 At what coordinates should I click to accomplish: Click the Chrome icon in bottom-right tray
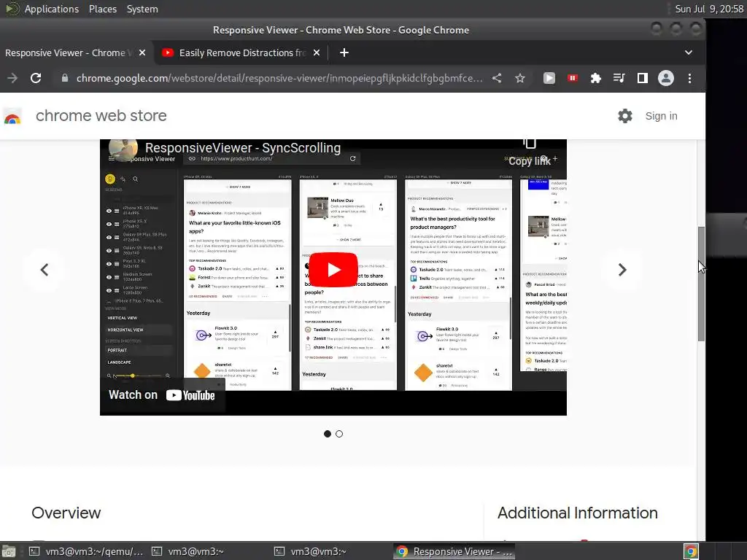[x=691, y=551]
